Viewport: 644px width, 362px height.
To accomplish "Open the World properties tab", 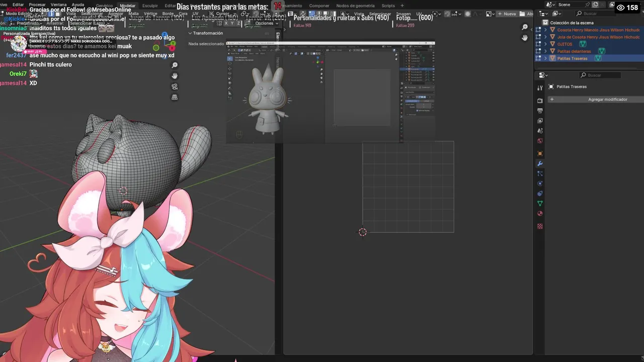I will (x=540, y=141).
